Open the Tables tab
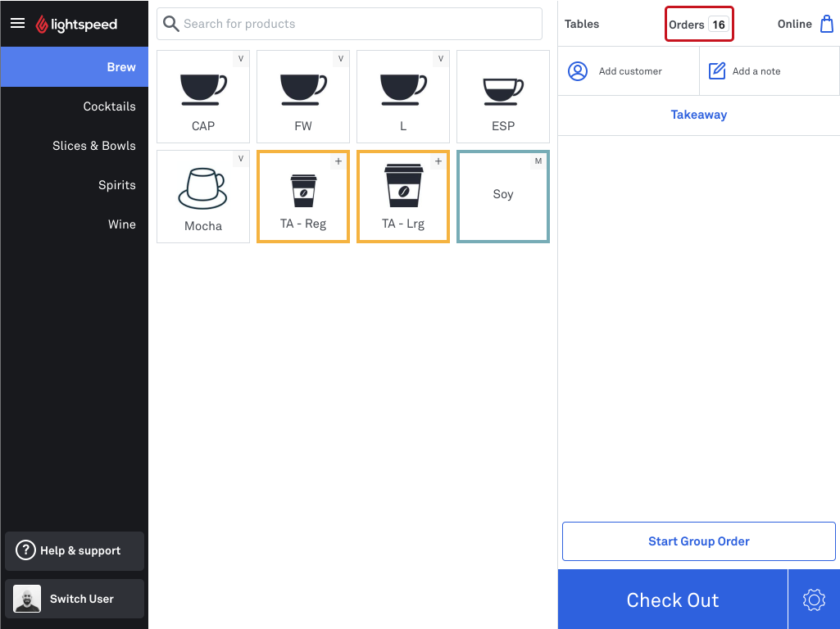The image size is (840, 629). (582, 24)
